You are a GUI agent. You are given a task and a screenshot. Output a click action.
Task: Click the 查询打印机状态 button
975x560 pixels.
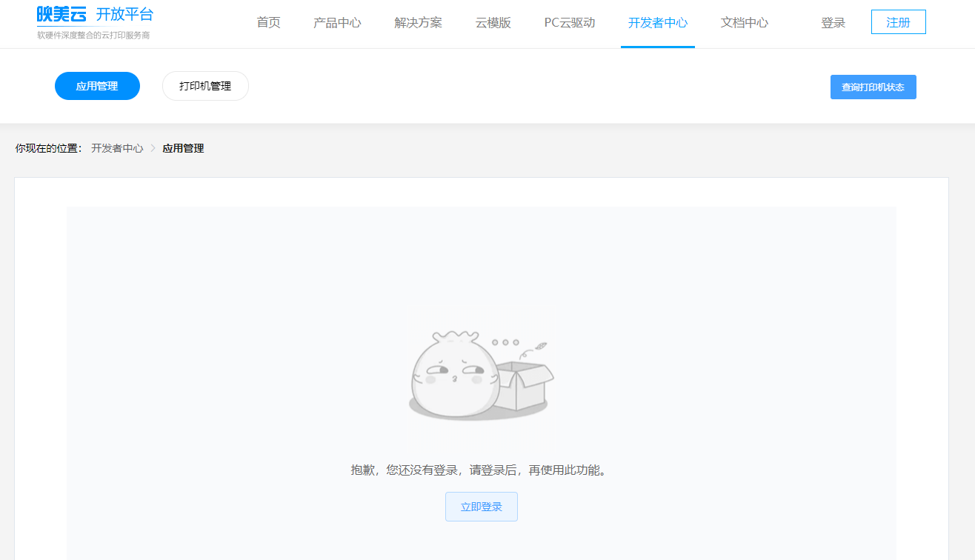pyautogui.click(x=873, y=87)
